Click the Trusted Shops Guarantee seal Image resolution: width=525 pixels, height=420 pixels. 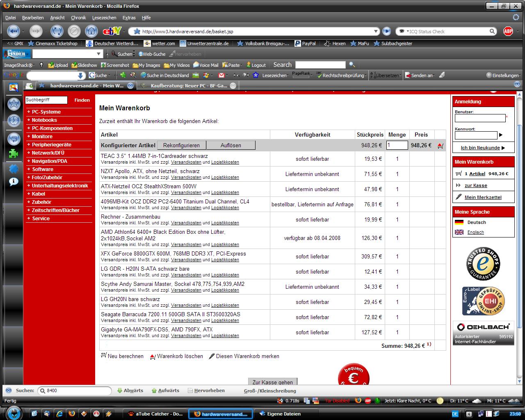tap(483, 264)
